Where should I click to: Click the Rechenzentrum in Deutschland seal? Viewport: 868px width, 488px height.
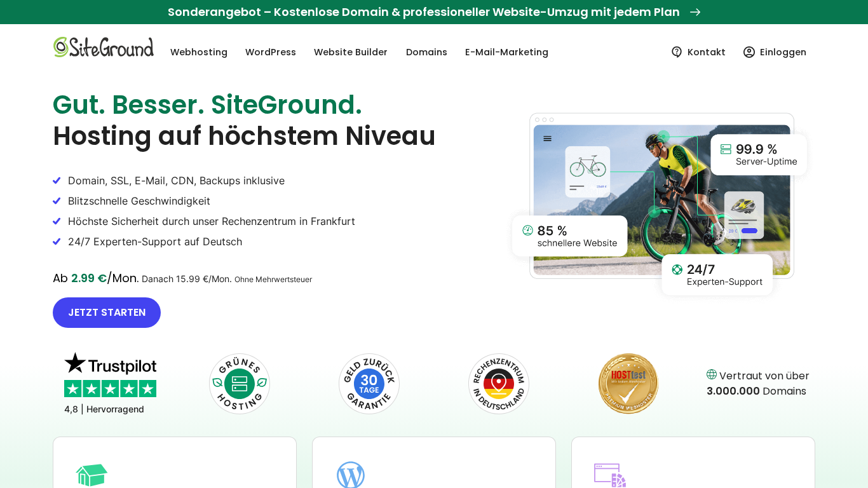tap(499, 384)
